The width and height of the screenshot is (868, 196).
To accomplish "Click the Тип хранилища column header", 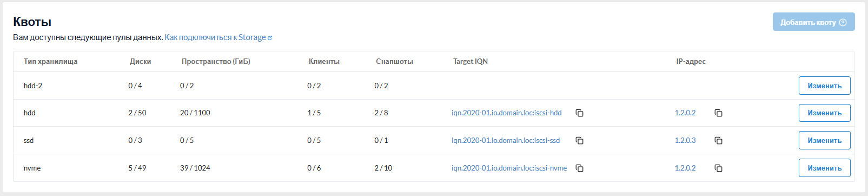I will [x=51, y=62].
